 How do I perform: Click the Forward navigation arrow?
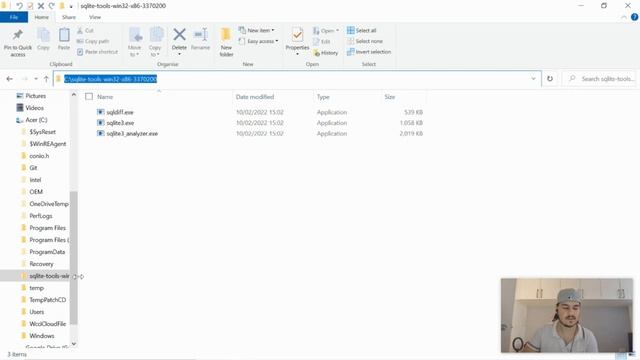click(x=24, y=79)
